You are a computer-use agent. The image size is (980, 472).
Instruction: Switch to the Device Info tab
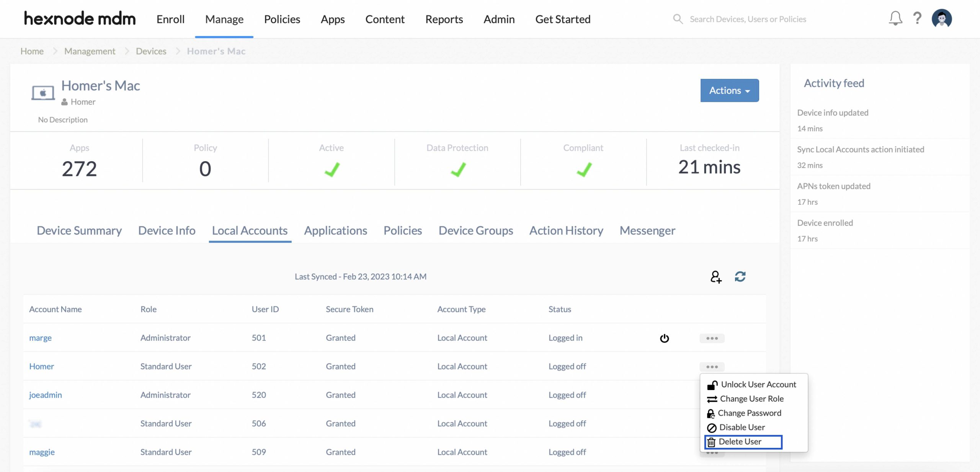coord(167,230)
